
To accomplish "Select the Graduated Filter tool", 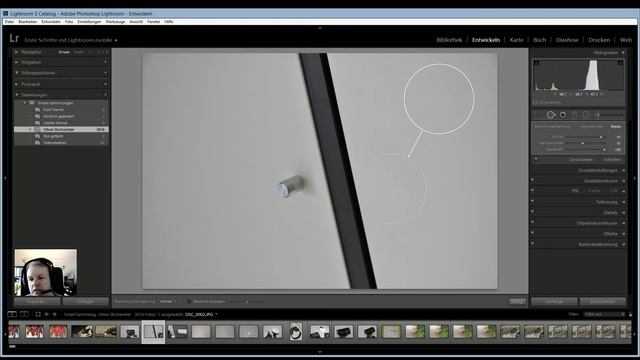I will 575,115.
